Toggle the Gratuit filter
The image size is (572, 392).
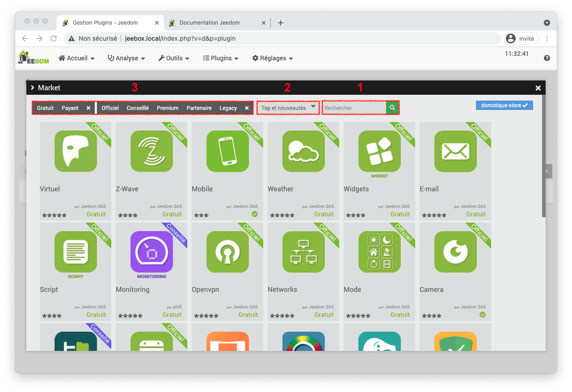45,108
